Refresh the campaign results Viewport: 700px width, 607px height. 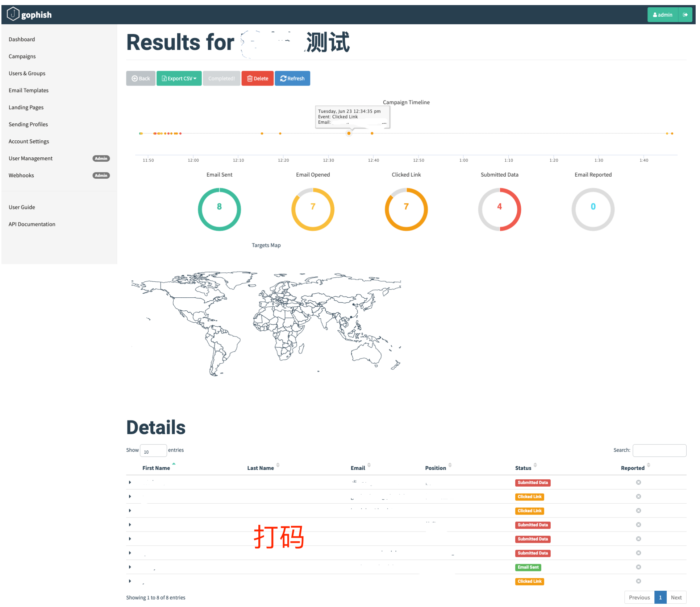[x=292, y=78]
